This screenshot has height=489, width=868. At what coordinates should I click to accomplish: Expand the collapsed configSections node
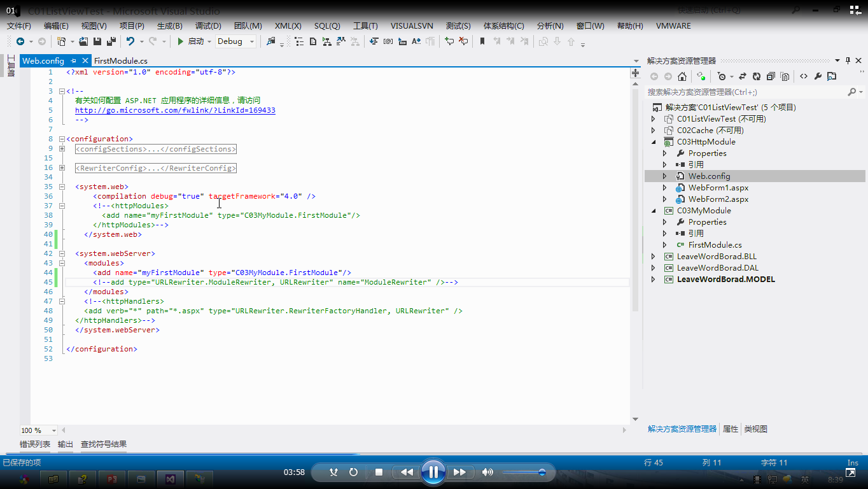tap(61, 149)
